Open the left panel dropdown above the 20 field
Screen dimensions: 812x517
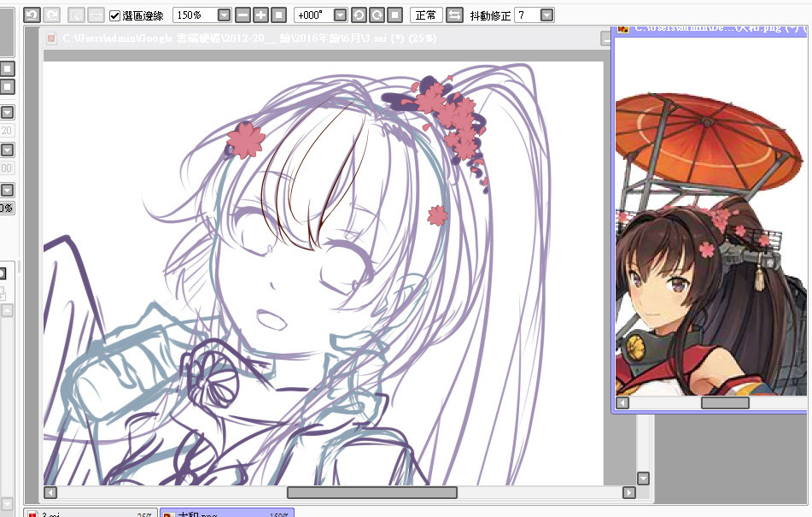coord(7,113)
